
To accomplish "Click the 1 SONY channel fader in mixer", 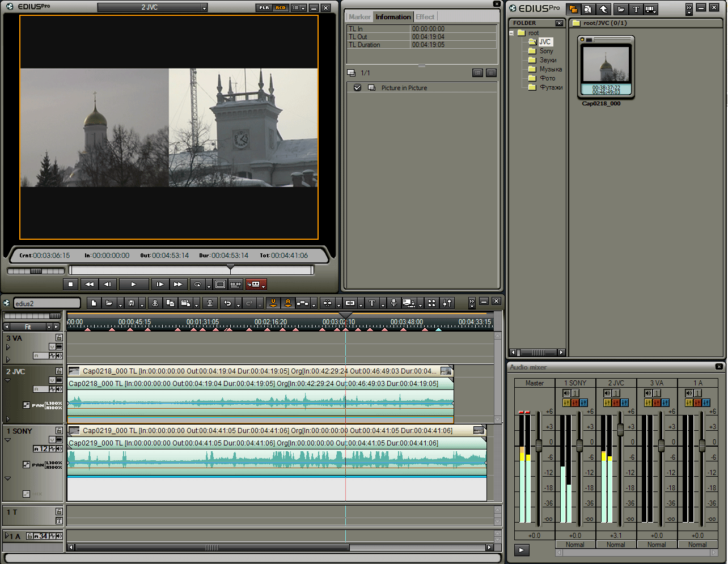I will pyautogui.click(x=579, y=446).
